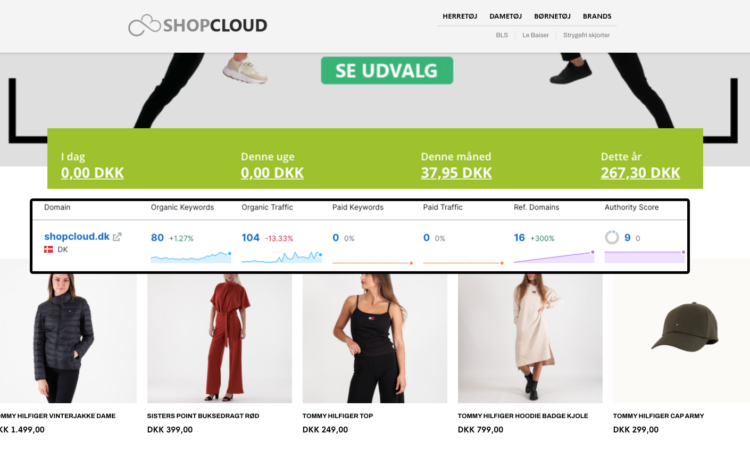Click the SE UDVALG green button
This screenshot has height=450, width=750.
coord(387,70)
